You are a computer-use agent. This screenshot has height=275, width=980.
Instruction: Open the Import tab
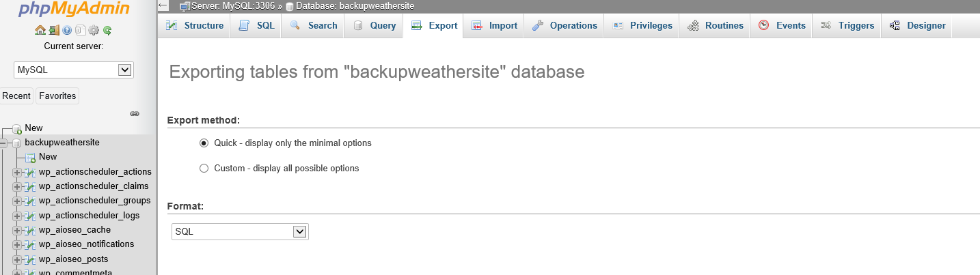[494, 26]
